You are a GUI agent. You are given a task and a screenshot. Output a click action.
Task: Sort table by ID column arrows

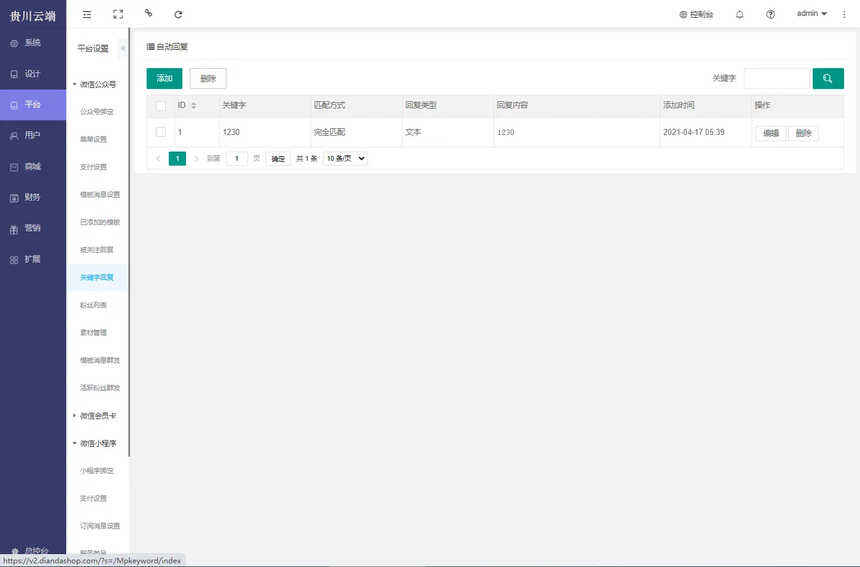point(194,105)
